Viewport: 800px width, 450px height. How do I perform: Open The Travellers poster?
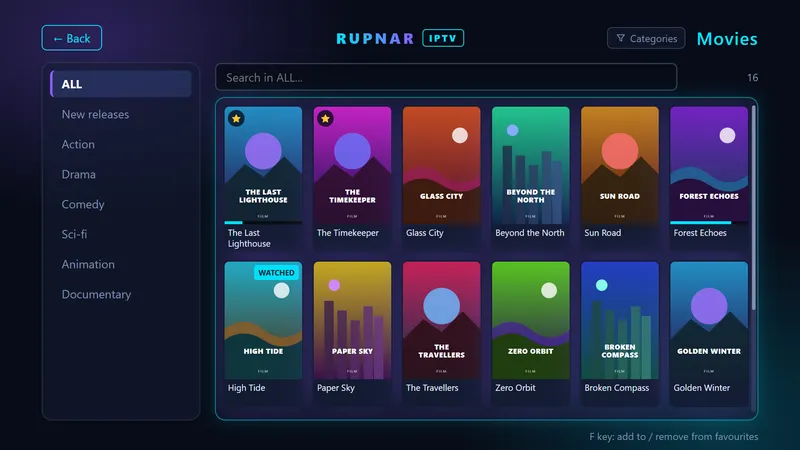(x=441, y=320)
